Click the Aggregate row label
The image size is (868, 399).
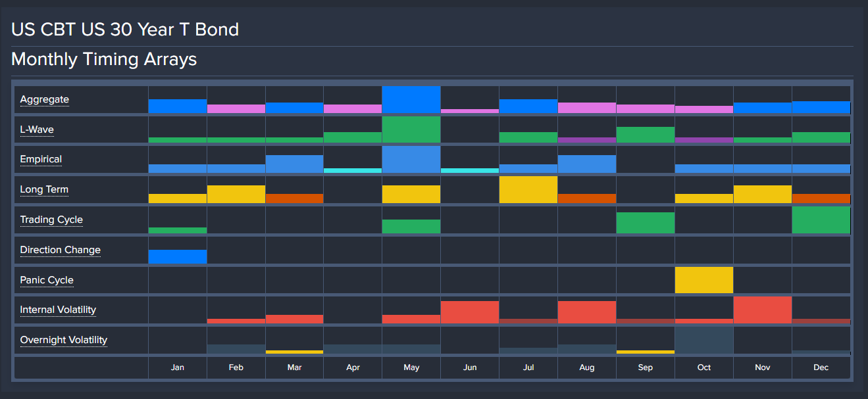[44, 100]
